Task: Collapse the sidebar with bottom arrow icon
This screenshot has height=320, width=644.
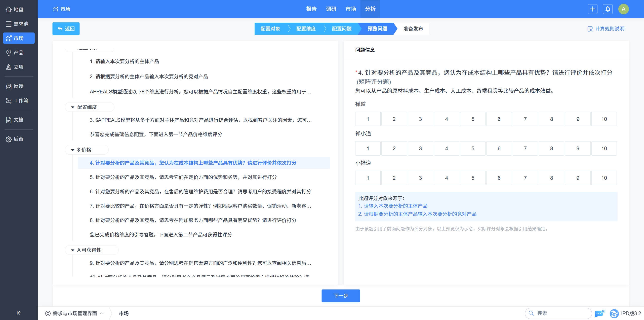Action: tap(19, 313)
